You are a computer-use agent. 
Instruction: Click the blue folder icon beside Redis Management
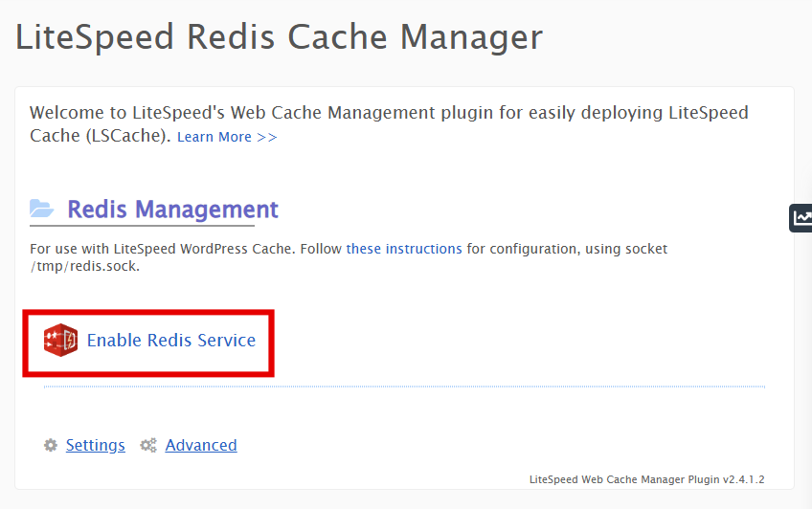point(42,210)
